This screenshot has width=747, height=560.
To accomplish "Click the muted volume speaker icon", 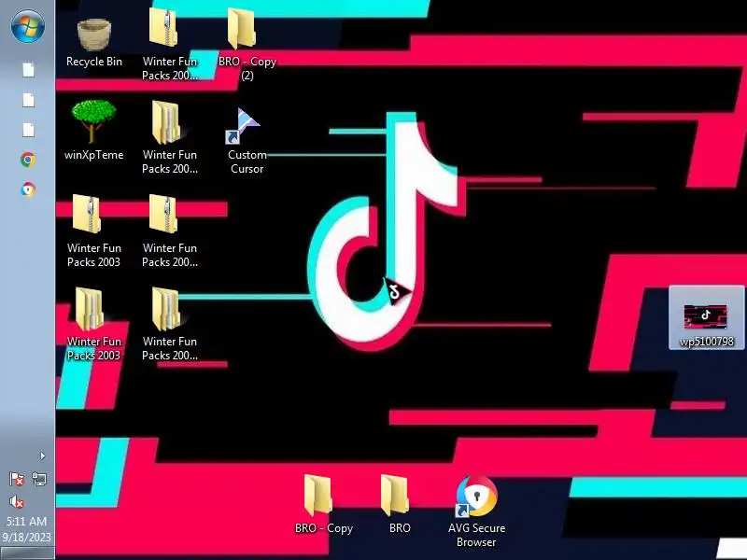I will click(17, 501).
